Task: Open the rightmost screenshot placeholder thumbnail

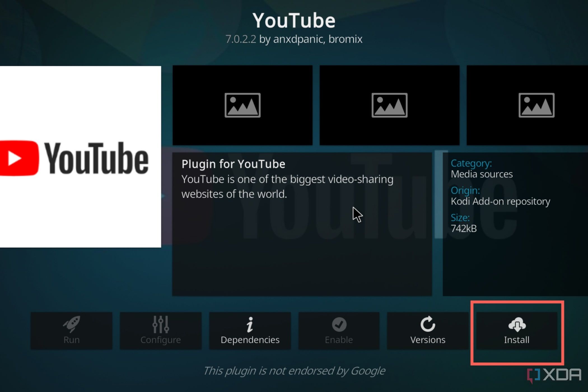Action: click(527, 105)
